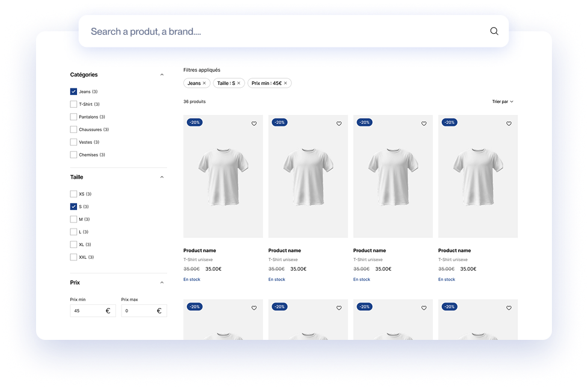Click heart icon on second product of second row
Viewport: 588px width, 388px height.
click(x=339, y=308)
